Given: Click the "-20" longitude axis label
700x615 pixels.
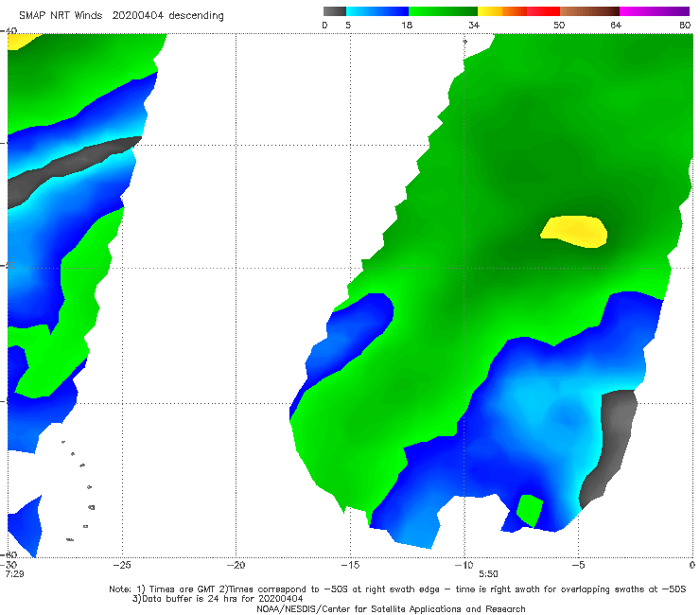Looking at the screenshot, I should click(x=236, y=565).
